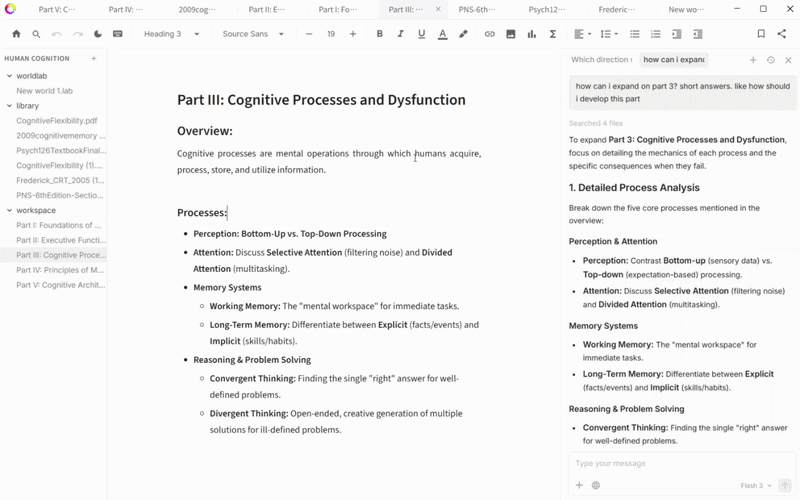The height and width of the screenshot is (500, 800).
Task: Add item to Human Cognition sidebar
Action: coord(93,58)
